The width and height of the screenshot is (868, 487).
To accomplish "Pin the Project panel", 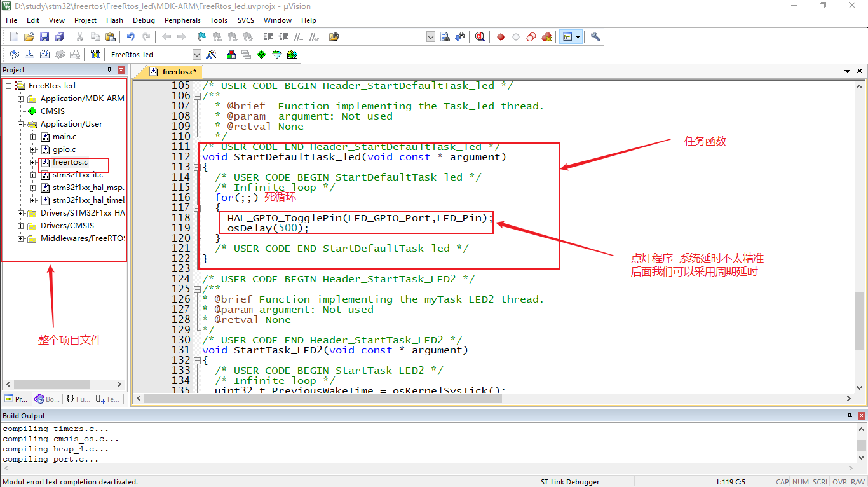I will click(109, 70).
